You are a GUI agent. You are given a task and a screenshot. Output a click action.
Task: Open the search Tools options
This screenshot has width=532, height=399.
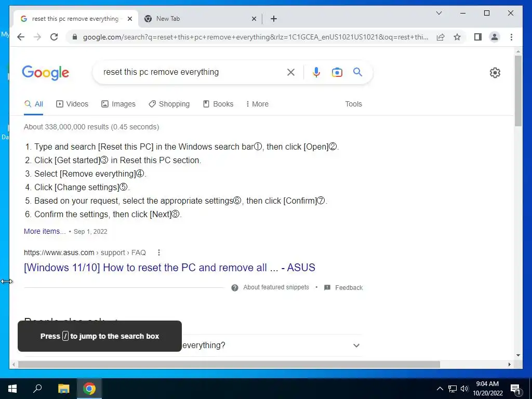pos(353,104)
